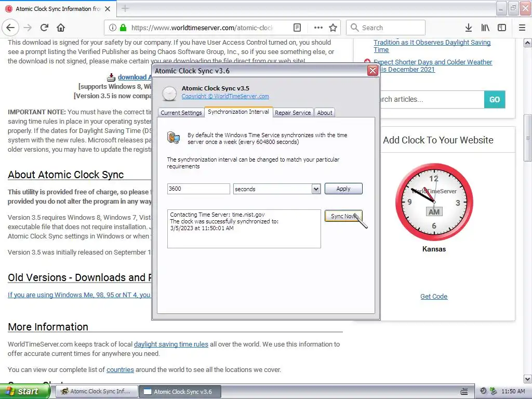This screenshot has height=399, width=532.
Task: Click the Sync Now button
Action: pyautogui.click(x=343, y=216)
